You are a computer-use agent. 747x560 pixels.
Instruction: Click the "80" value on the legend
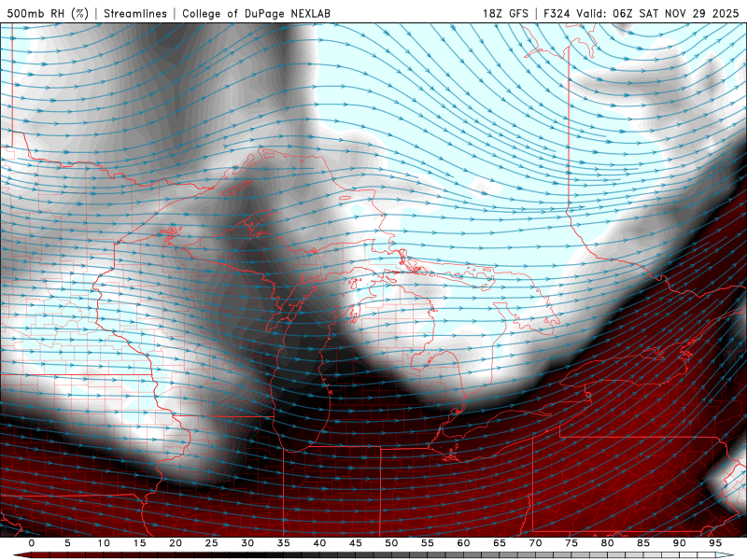pos(607,543)
